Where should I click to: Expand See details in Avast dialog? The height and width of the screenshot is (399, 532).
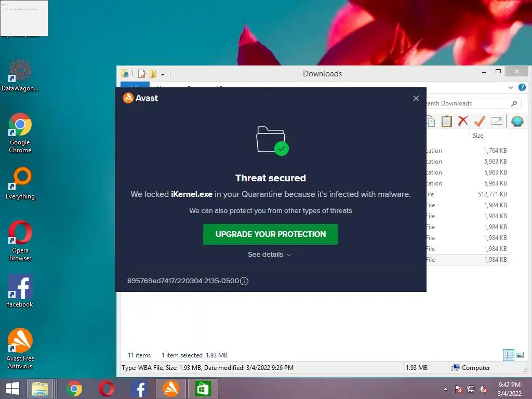tap(270, 255)
